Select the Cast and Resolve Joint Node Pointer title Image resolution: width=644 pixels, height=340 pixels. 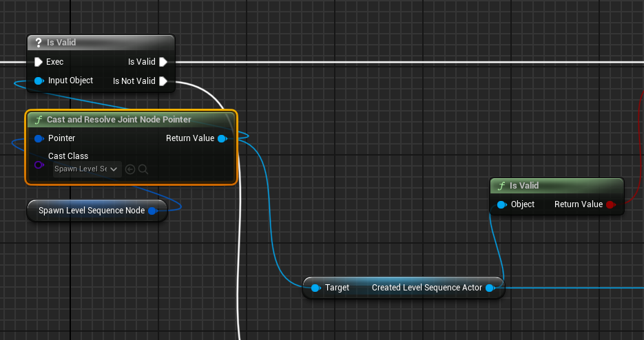click(118, 120)
